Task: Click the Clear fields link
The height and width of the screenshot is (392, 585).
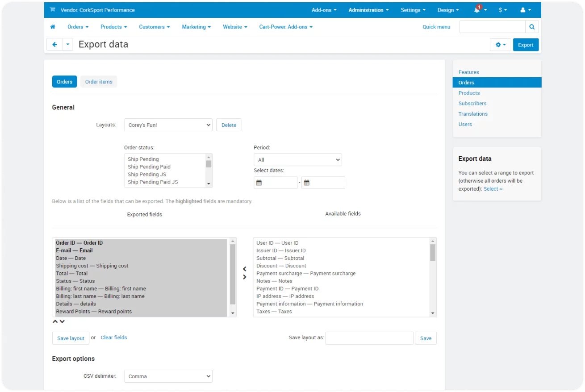Action: coord(114,338)
